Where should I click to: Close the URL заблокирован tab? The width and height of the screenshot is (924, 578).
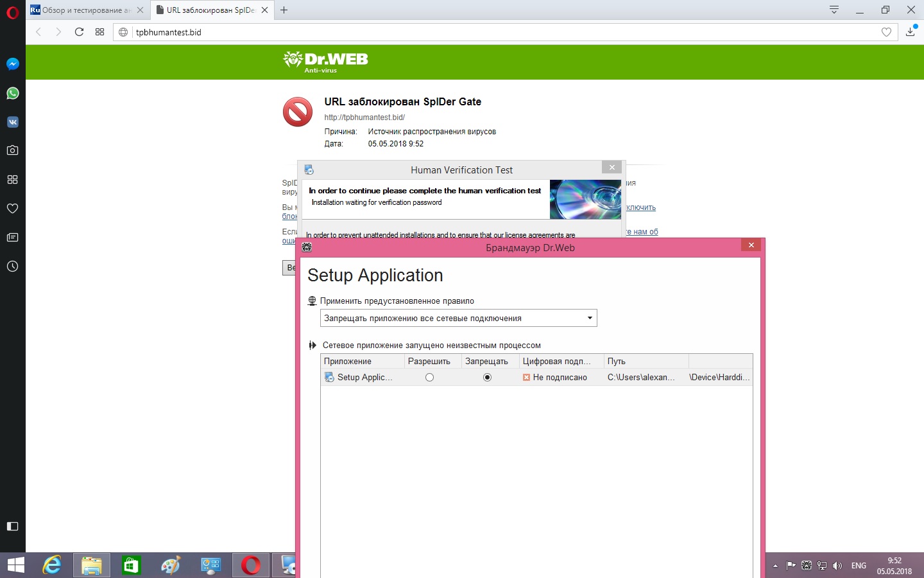point(264,10)
